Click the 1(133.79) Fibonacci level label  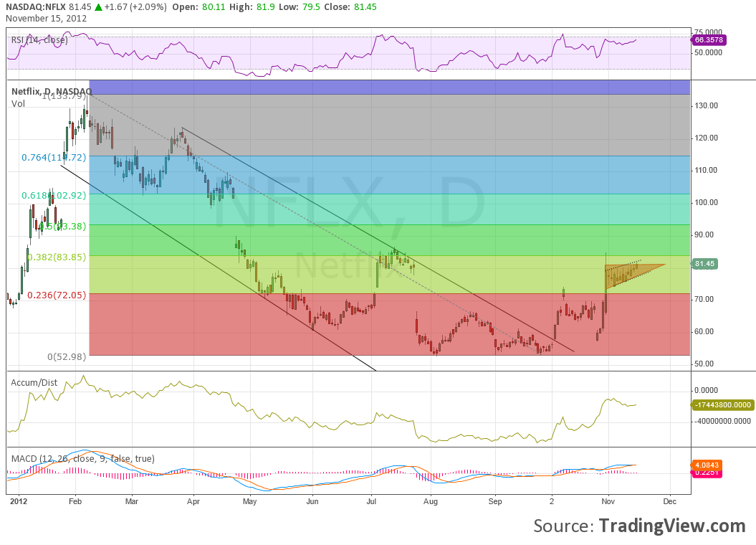coord(64,96)
